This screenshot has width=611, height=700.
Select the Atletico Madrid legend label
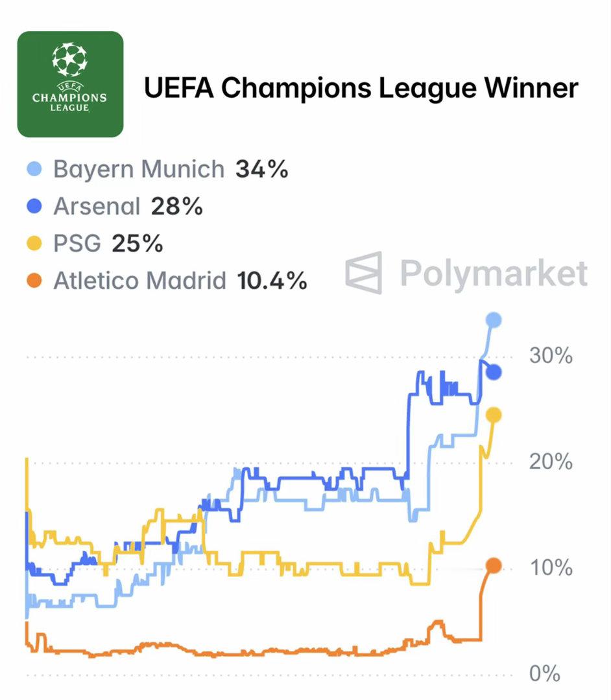tap(139, 281)
